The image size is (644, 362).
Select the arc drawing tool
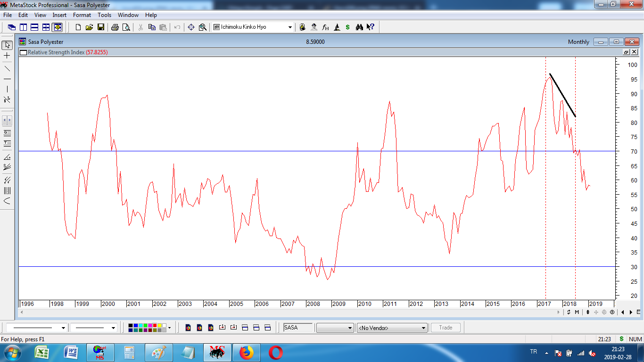(x=7, y=201)
